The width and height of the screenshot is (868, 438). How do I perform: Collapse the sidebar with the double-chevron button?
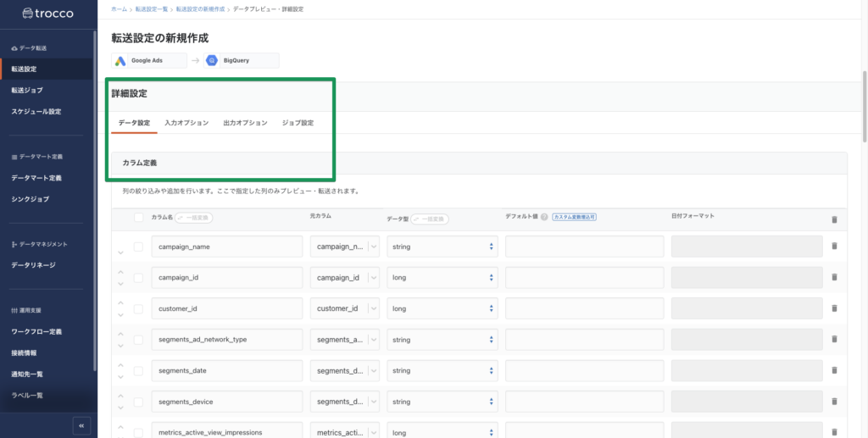81,425
